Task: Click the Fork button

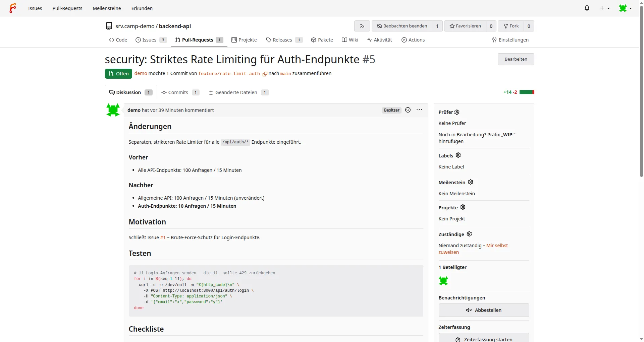Action: (x=511, y=26)
